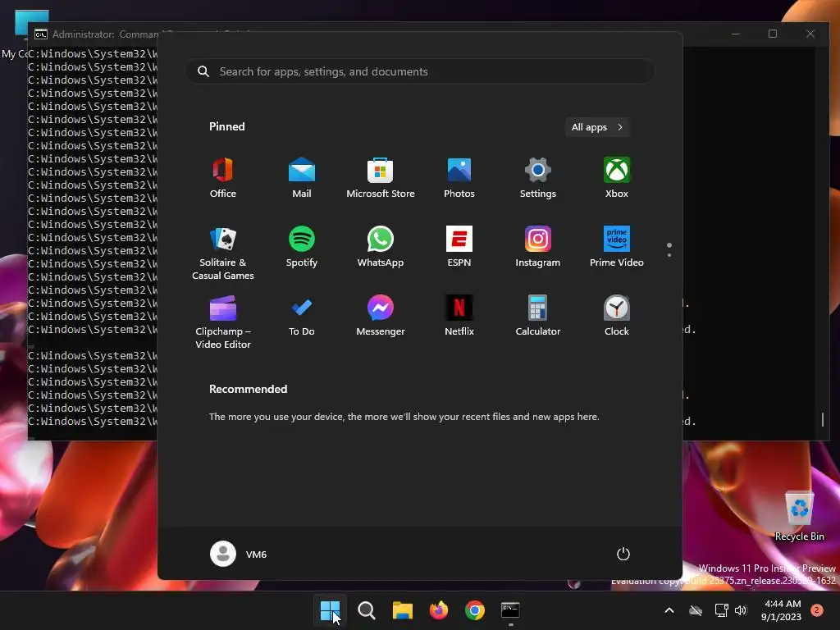The image size is (840, 630).
Task: Launch Netflix
Action: [459, 316]
